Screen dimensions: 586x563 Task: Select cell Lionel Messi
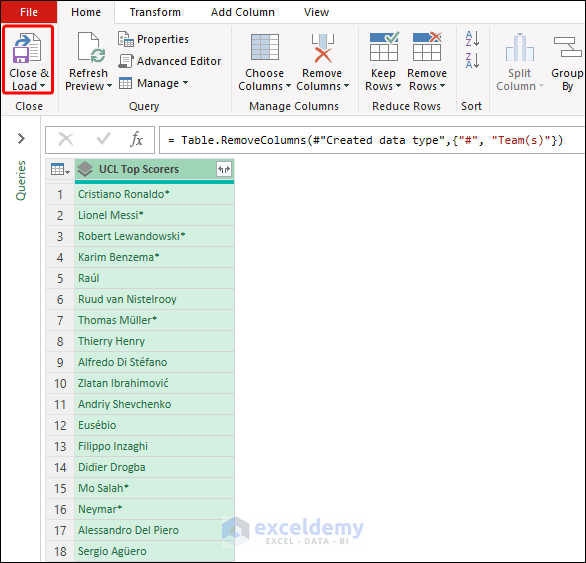click(154, 215)
